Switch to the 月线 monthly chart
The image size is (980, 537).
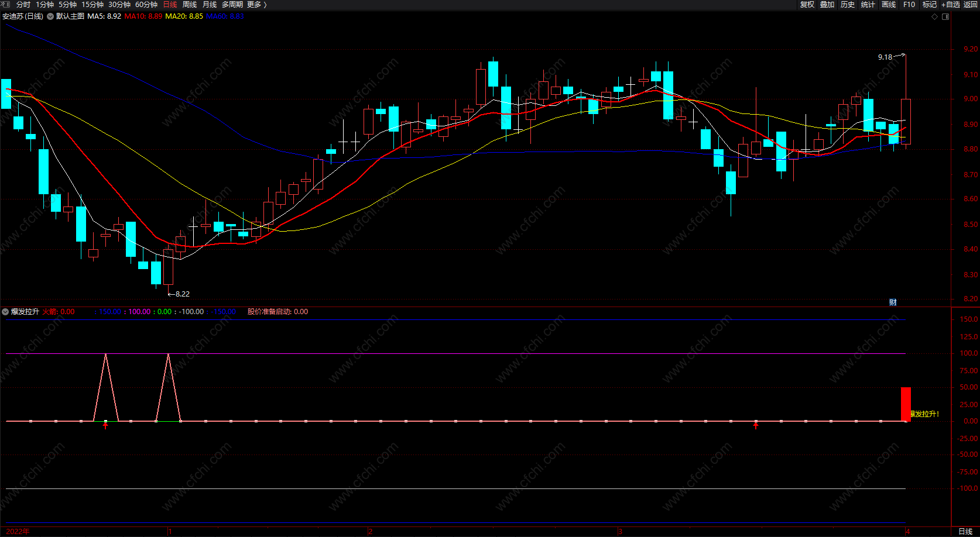click(x=210, y=5)
